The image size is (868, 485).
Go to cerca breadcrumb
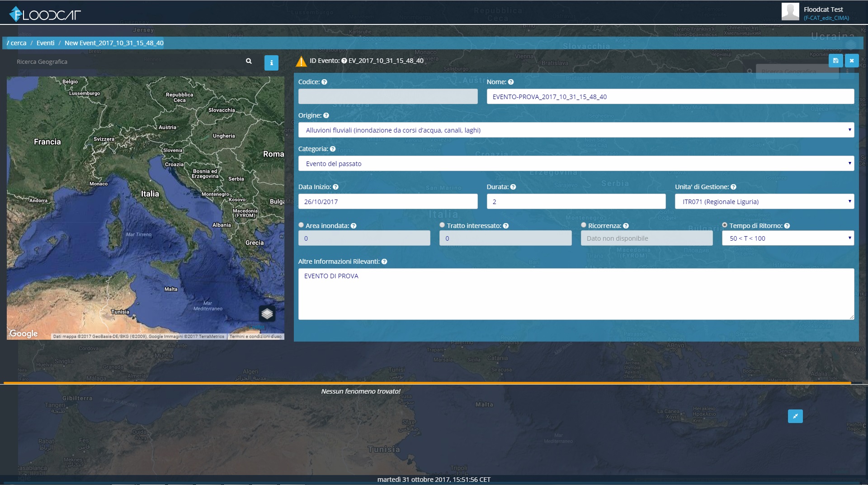click(18, 43)
